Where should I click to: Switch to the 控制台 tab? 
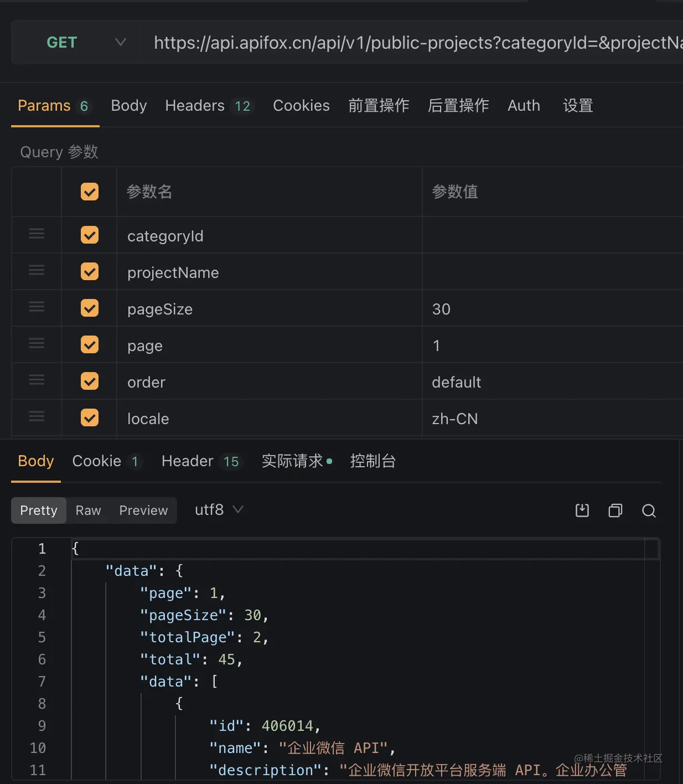(x=372, y=461)
